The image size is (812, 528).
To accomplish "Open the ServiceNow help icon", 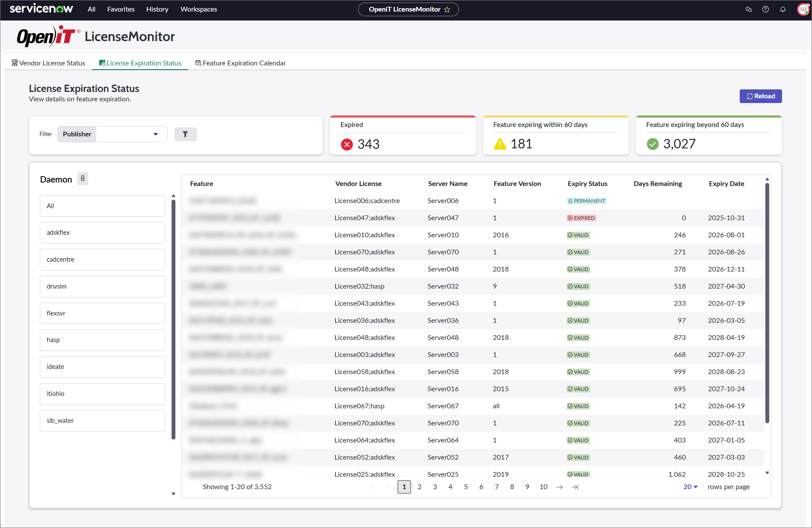I will 765,9.
